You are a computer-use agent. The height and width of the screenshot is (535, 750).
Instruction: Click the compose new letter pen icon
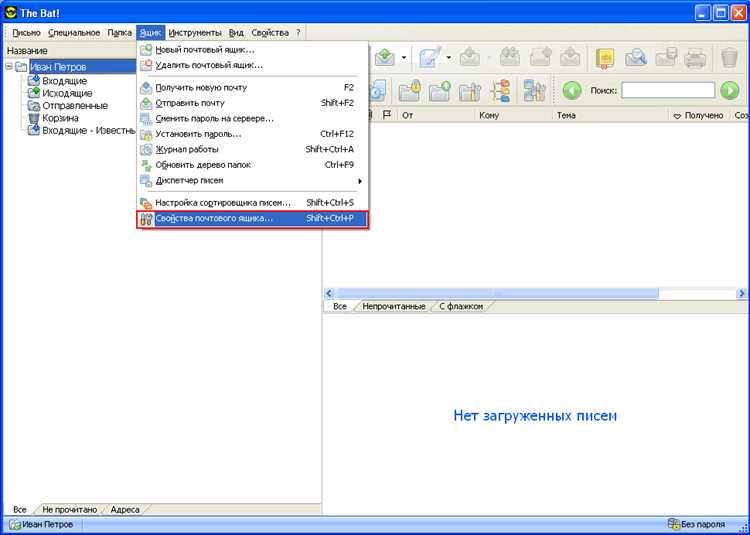430,58
